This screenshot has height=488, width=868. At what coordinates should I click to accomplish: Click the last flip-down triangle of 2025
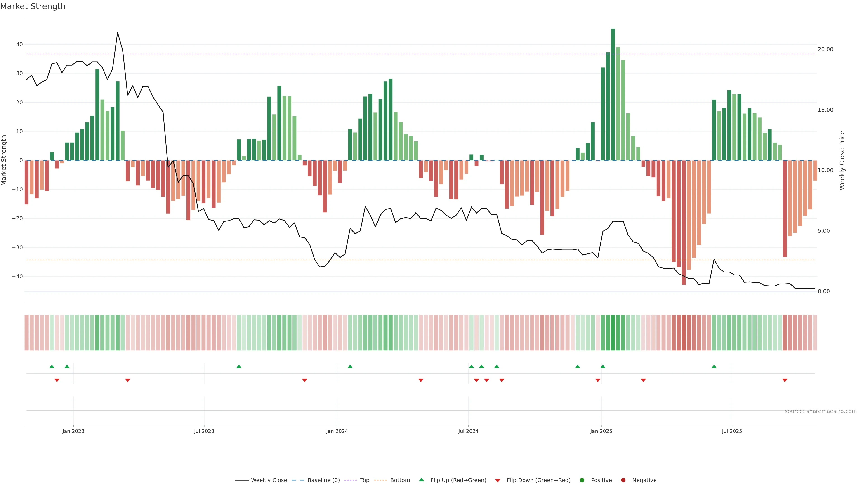785,380
